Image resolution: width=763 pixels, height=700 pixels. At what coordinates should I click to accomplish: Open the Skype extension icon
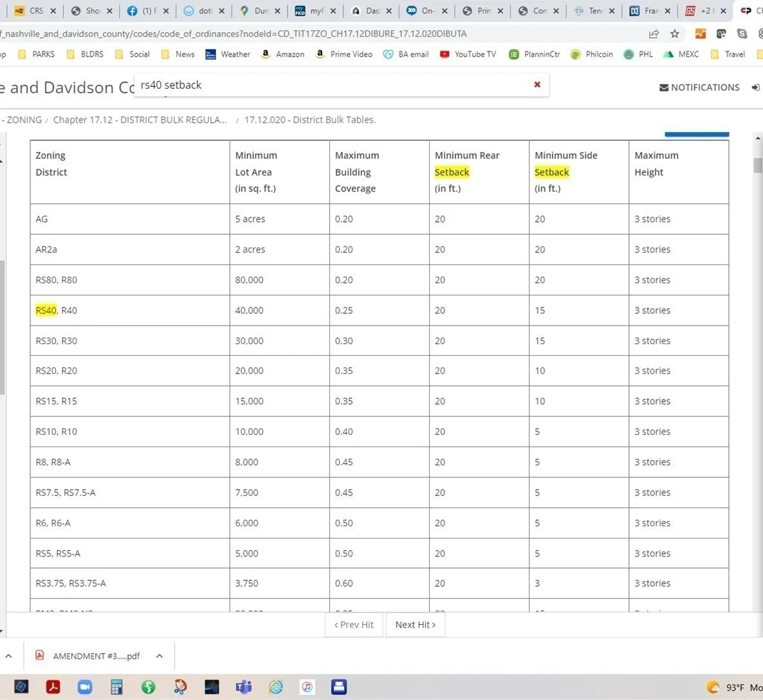(742, 33)
